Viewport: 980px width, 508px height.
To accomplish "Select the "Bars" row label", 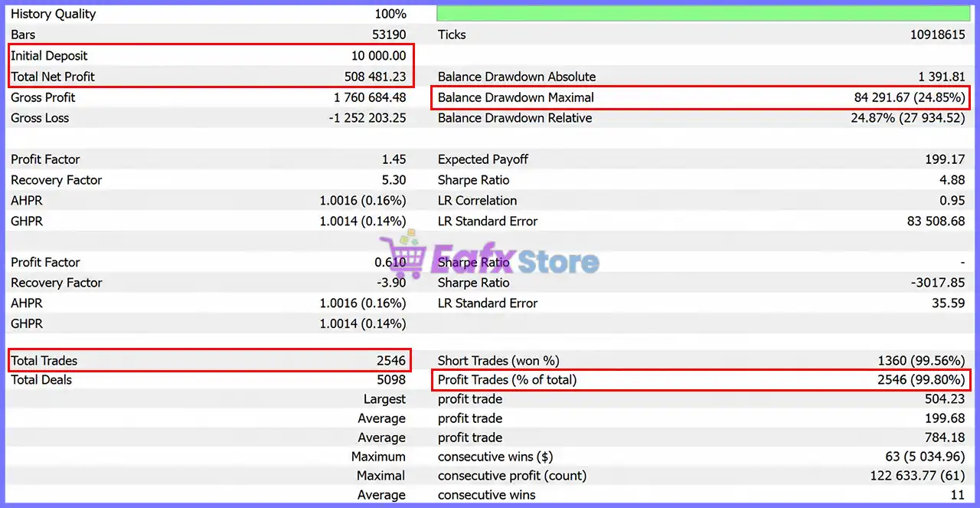I will [x=23, y=34].
